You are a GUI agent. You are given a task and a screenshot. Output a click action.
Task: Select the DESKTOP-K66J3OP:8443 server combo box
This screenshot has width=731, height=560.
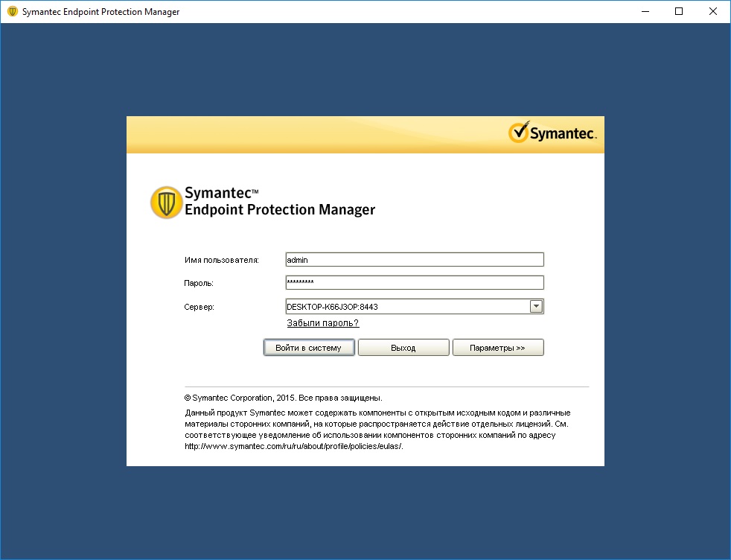pyautogui.click(x=415, y=306)
